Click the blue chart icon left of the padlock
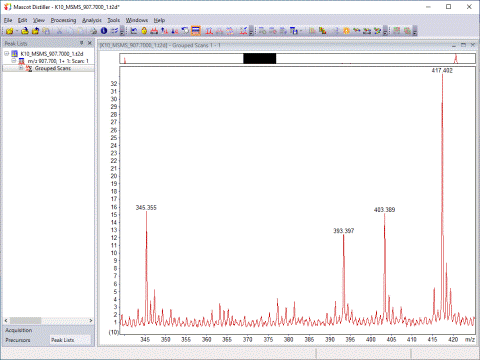 coord(134,31)
